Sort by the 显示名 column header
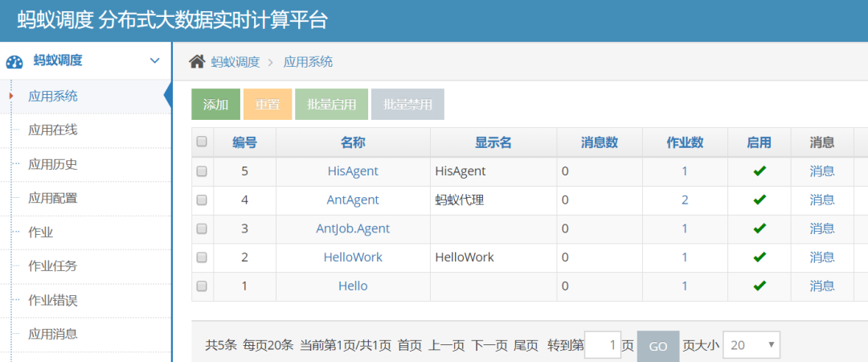The width and height of the screenshot is (868, 362). pyautogui.click(x=493, y=142)
